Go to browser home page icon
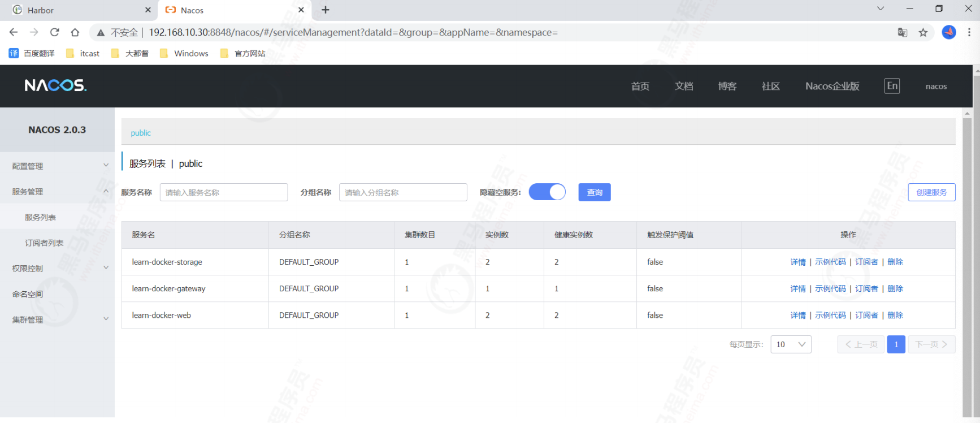This screenshot has width=980, height=423. pos(75,32)
